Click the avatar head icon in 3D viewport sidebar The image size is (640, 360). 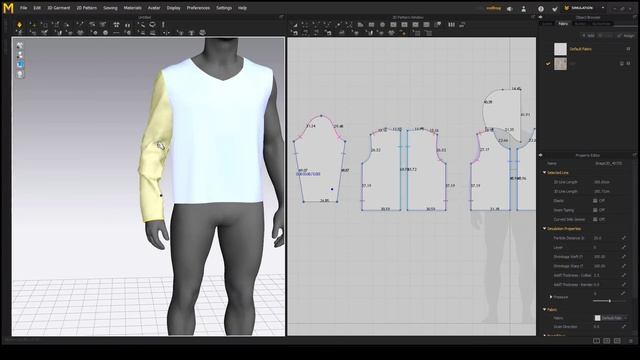pos(20,74)
